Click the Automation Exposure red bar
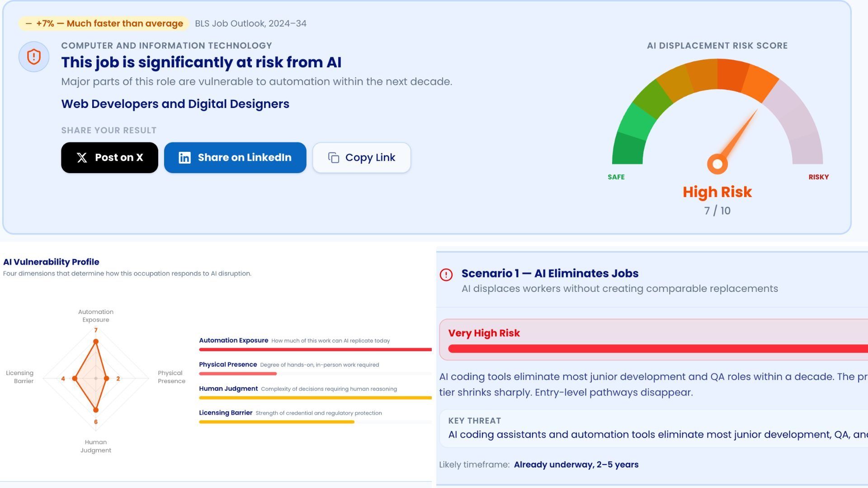The height and width of the screenshot is (488, 868). point(315,349)
